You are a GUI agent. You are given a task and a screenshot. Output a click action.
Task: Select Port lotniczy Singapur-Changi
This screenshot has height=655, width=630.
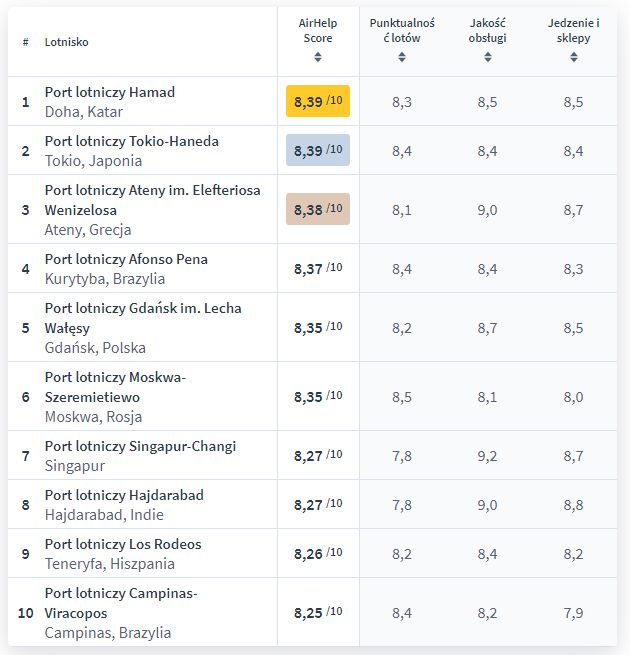click(140, 446)
